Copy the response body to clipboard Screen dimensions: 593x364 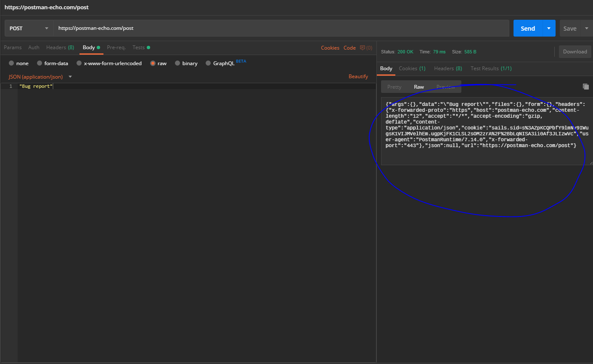(586, 87)
